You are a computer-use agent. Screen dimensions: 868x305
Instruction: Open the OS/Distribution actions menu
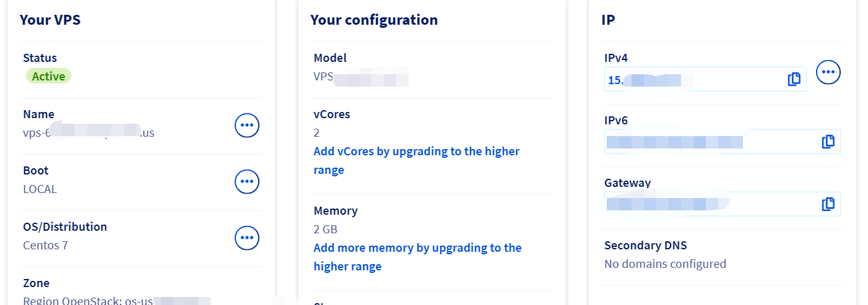(x=247, y=238)
